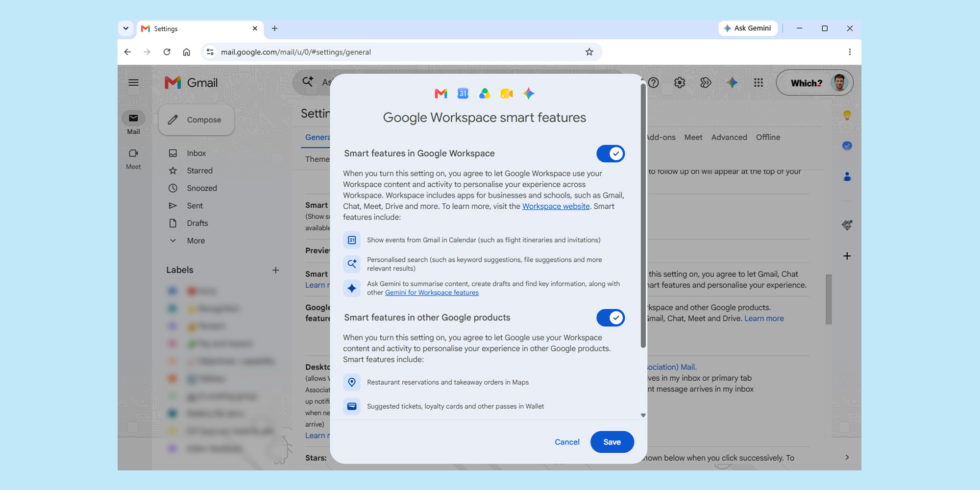Image resolution: width=980 pixels, height=490 pixels.
Task: Open Contacts in side panel
Action: coord(847,176)
